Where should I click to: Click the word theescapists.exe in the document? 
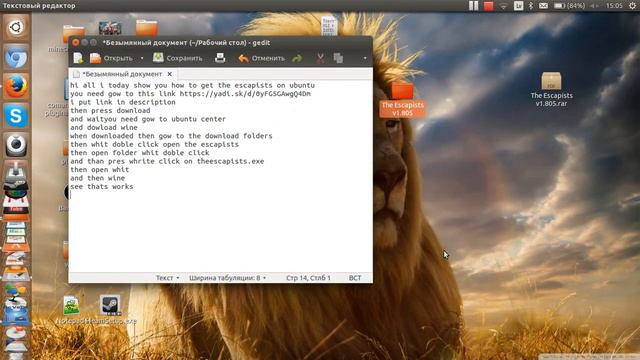[x=230, y=161]
